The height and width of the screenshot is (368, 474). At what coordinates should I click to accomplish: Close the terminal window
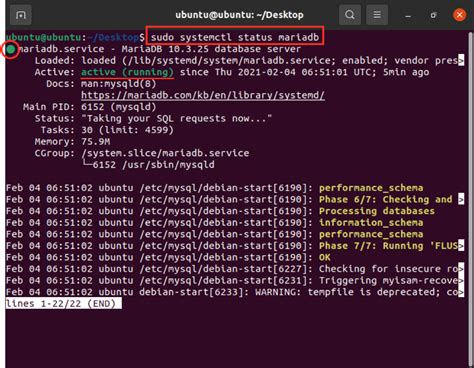tap(459, 15)
